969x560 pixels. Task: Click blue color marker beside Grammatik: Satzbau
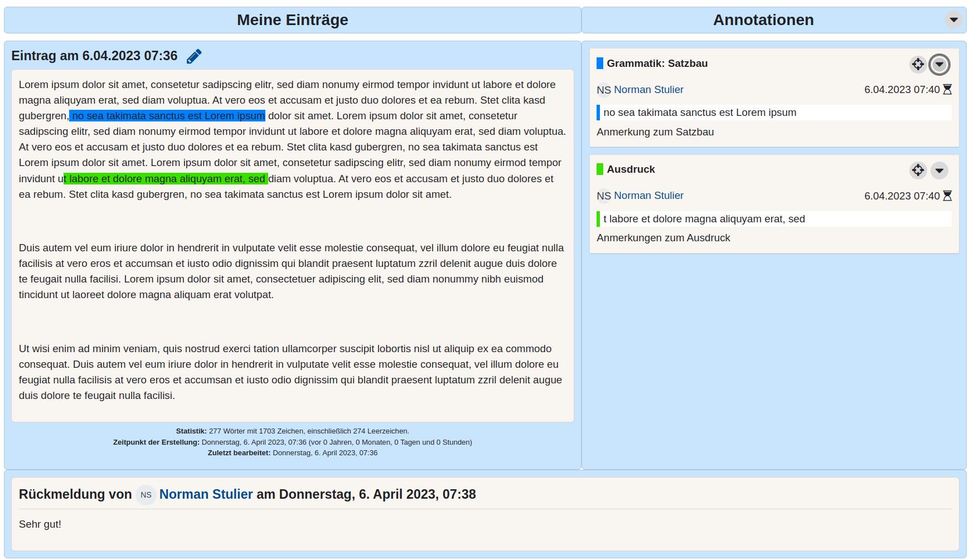click(600, 64)
